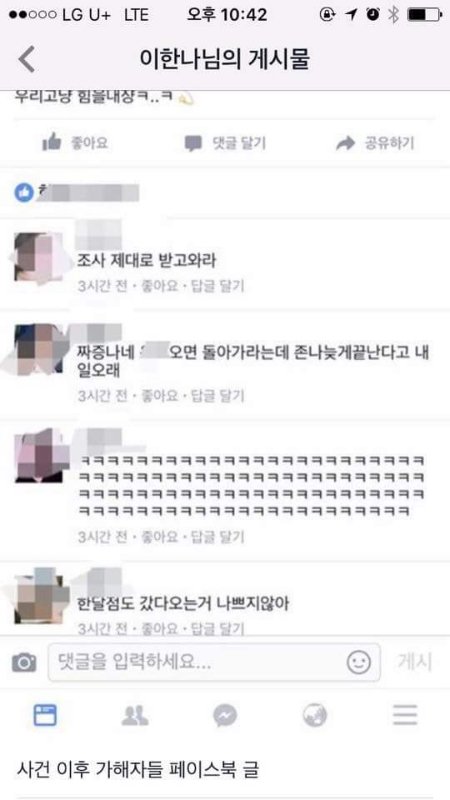Tap the camera icon beside comment box
The height and width of the screenshot is (800, 450).
pyautogui.click(x=24, y=662)
